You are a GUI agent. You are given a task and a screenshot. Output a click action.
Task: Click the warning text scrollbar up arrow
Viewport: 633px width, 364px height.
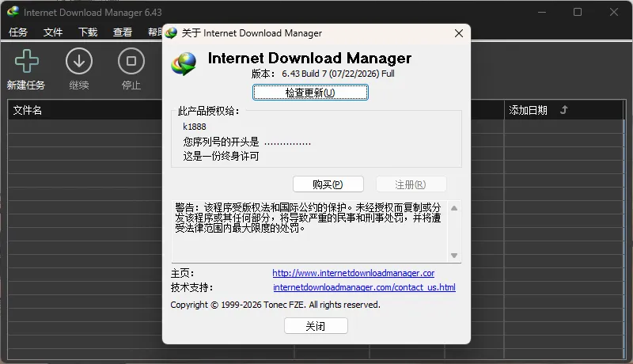point(454,208)
